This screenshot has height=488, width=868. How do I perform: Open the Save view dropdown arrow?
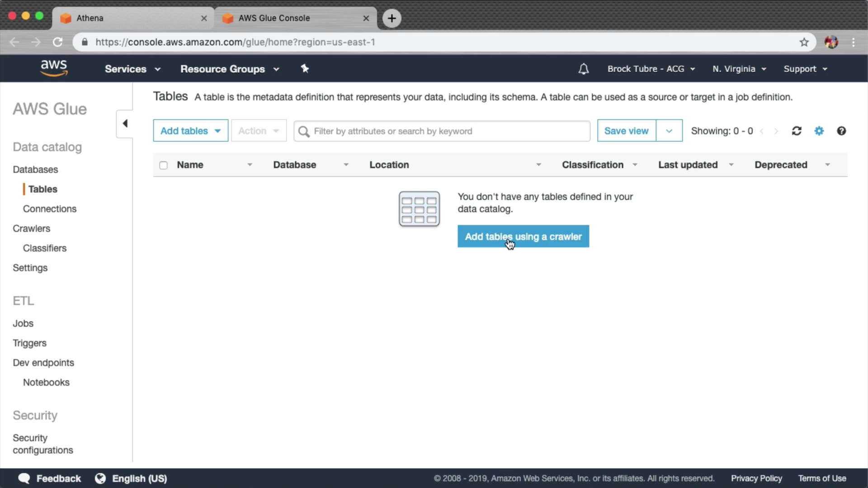point(669,131)
